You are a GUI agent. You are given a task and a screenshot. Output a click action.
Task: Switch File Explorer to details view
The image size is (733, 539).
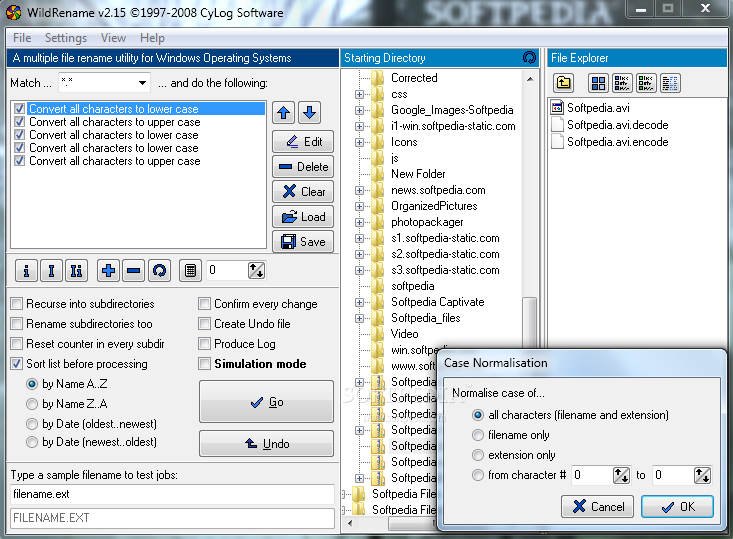click(670, 83)
